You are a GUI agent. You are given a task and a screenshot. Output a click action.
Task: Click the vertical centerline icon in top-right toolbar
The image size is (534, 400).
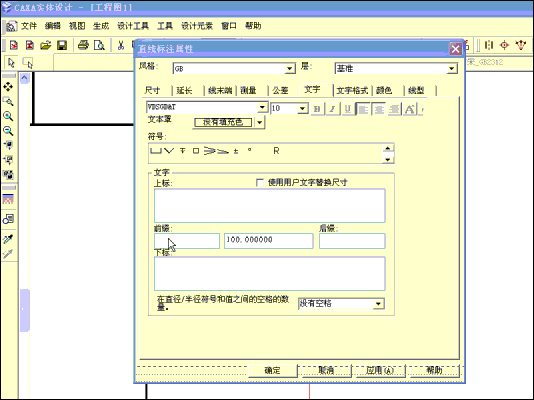point(489,45)
